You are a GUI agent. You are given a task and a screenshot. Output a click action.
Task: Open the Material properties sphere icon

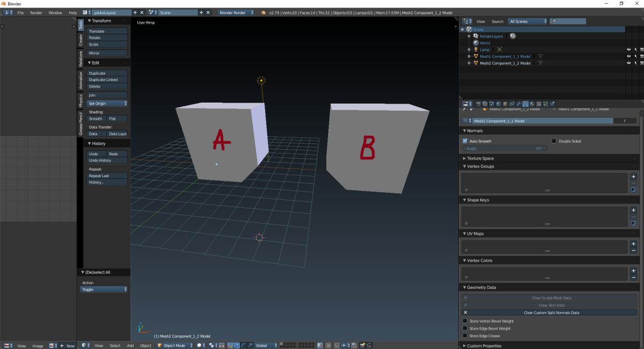coord(532,104)
